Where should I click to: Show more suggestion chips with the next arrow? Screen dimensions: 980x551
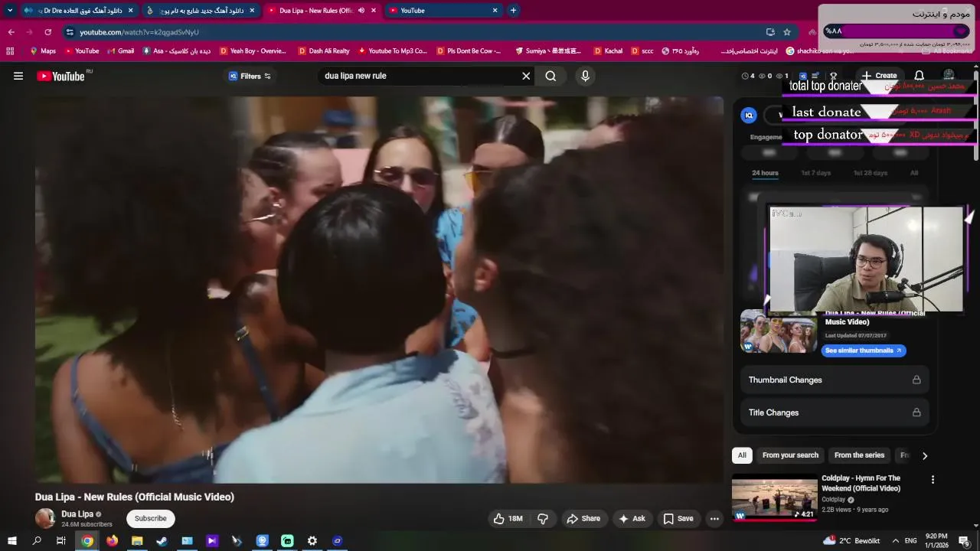coord(924,455)
